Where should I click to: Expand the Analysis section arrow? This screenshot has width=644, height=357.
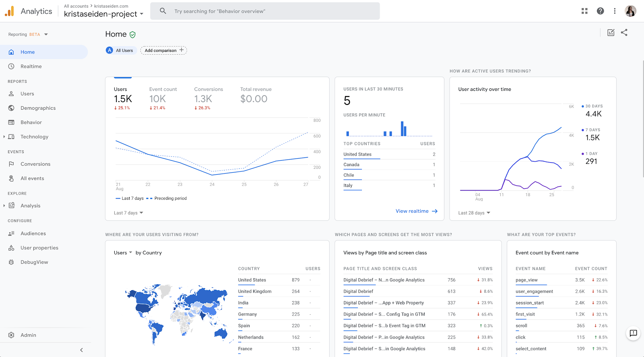[x=4, y=205]
